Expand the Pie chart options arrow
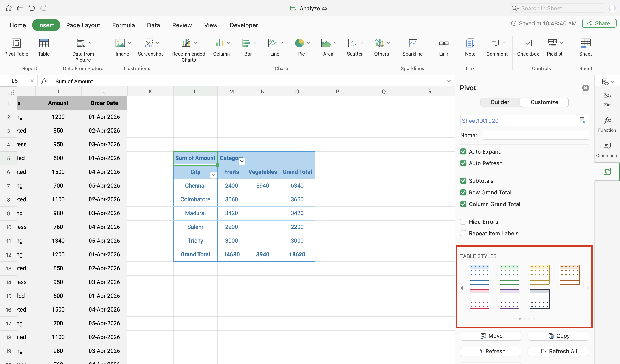Viewport: 620px width, 364px height. 308,43
